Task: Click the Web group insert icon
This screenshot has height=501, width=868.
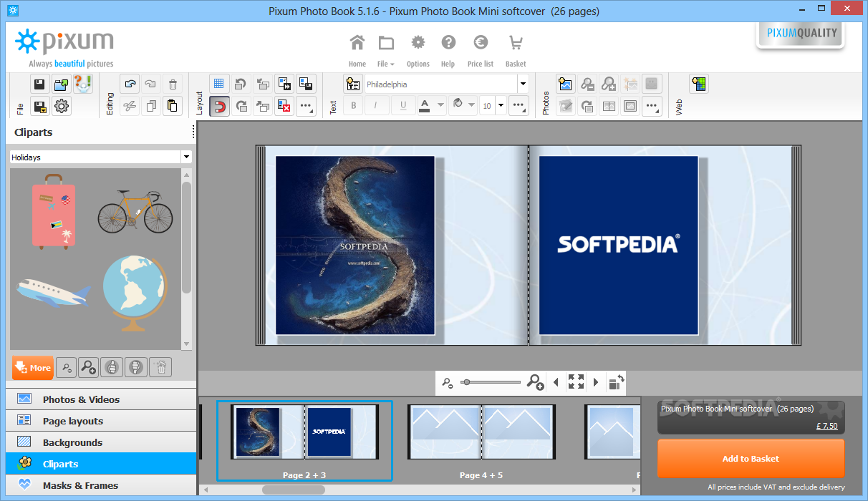Action: coord(699,84)
